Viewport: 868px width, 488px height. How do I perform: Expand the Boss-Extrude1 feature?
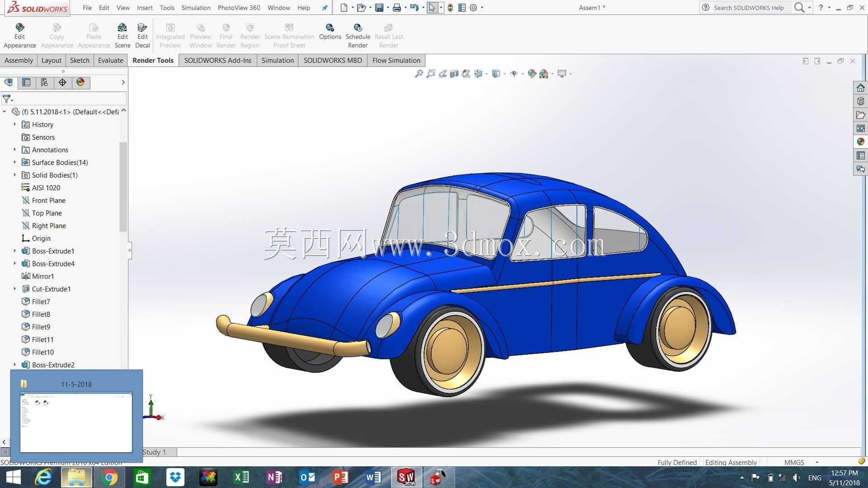point(14,251)
